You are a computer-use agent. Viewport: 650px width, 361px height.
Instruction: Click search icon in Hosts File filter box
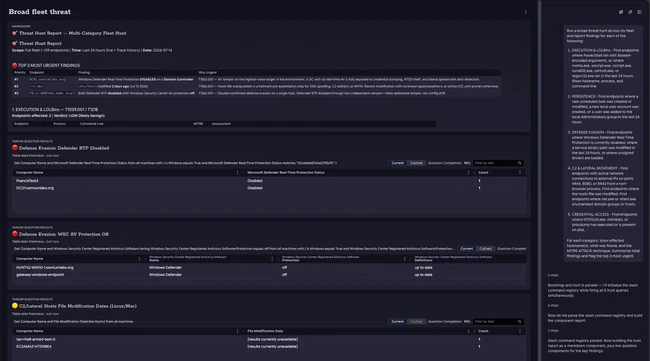tap(519, 322)
